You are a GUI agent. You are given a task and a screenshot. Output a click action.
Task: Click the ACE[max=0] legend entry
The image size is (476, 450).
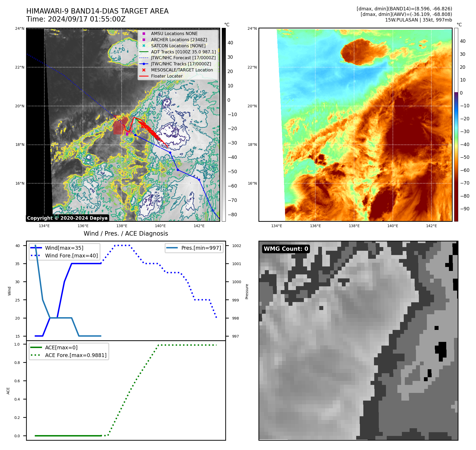tap(61, 347)
